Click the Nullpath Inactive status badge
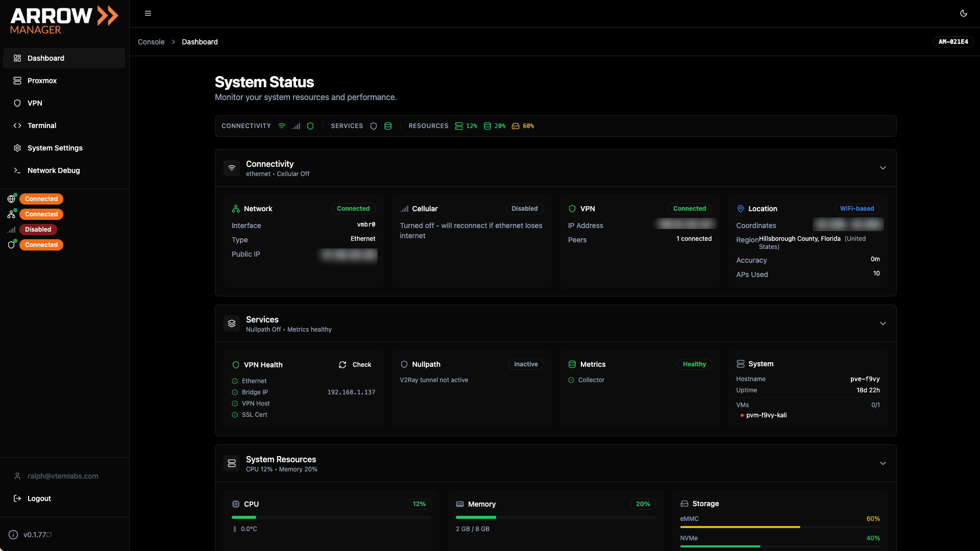 click(525, 364)
